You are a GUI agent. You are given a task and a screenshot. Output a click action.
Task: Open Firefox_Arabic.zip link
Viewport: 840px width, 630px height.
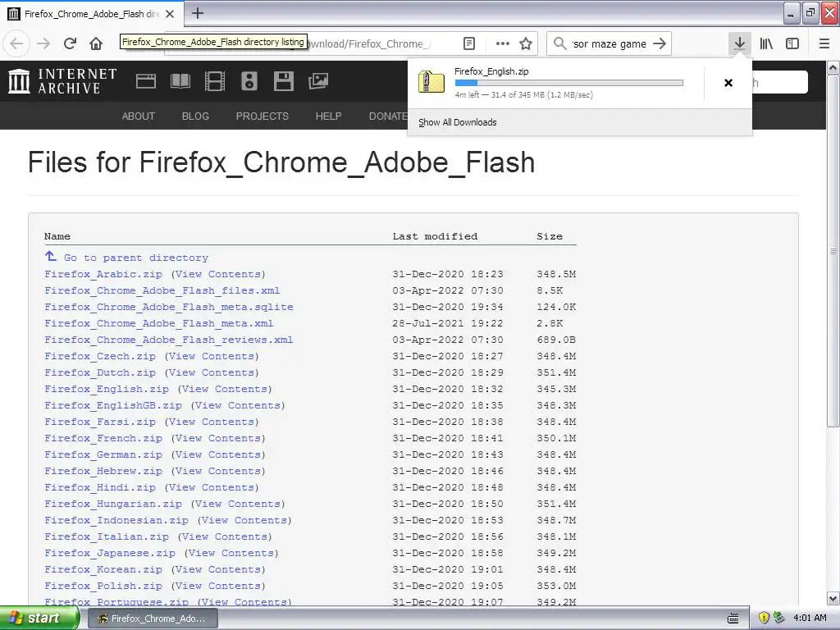click(x=103, y=274)
